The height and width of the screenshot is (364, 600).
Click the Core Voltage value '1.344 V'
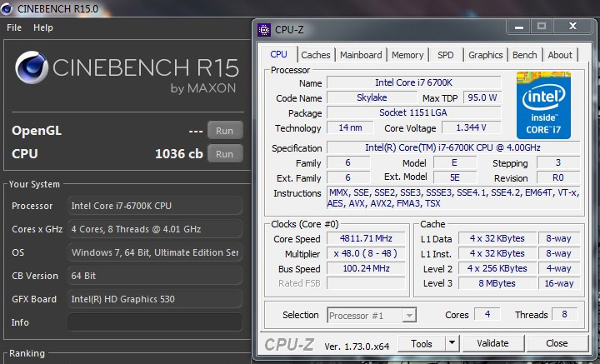(x=472, y=127)
